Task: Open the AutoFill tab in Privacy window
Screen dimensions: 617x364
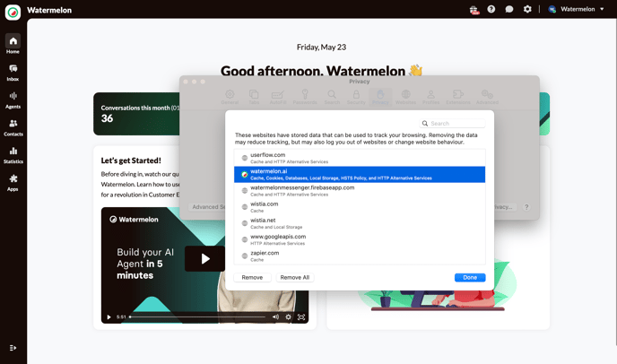Action: point(278,97)
